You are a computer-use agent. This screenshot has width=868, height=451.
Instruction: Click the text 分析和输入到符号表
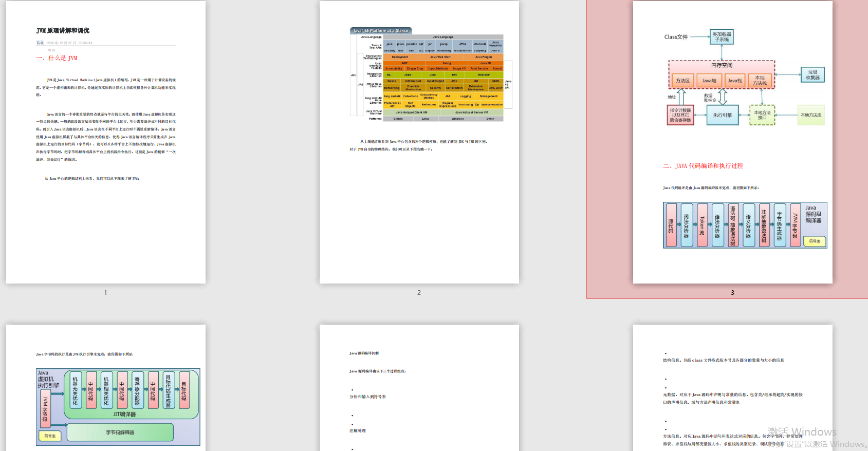[367, 397]
